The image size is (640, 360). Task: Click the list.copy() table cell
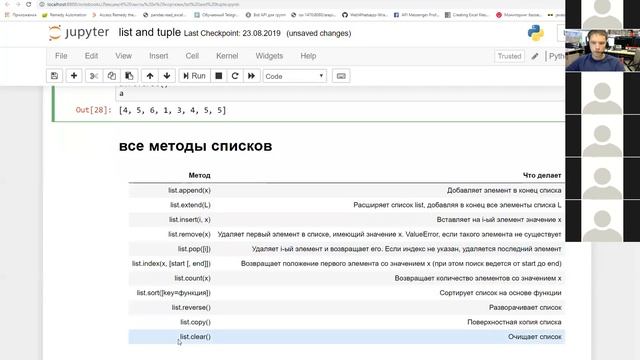tap(196, 322)
